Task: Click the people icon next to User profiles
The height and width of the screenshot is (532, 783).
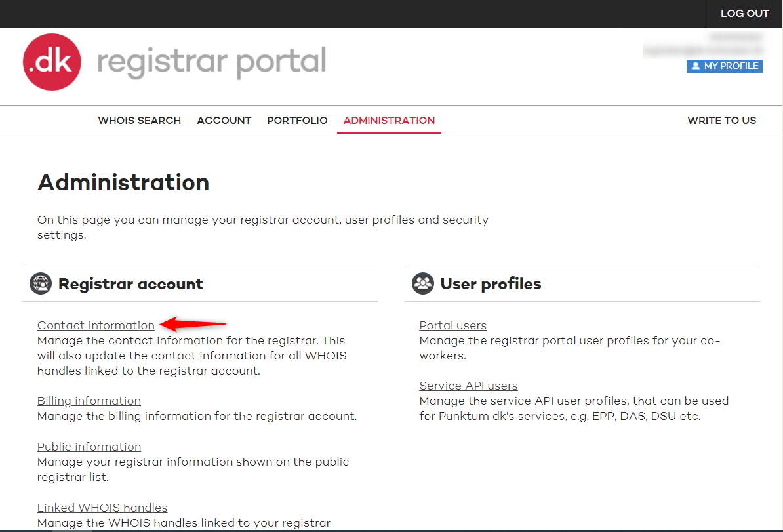Action: pos(423,283)
